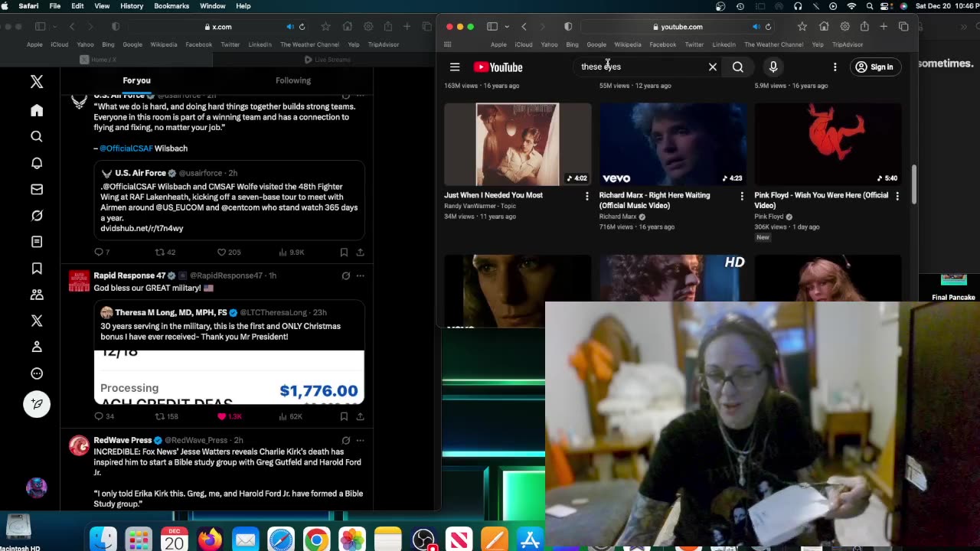Repost the Rapid Response 47 post
980x551 pixels.
(160, 416)
